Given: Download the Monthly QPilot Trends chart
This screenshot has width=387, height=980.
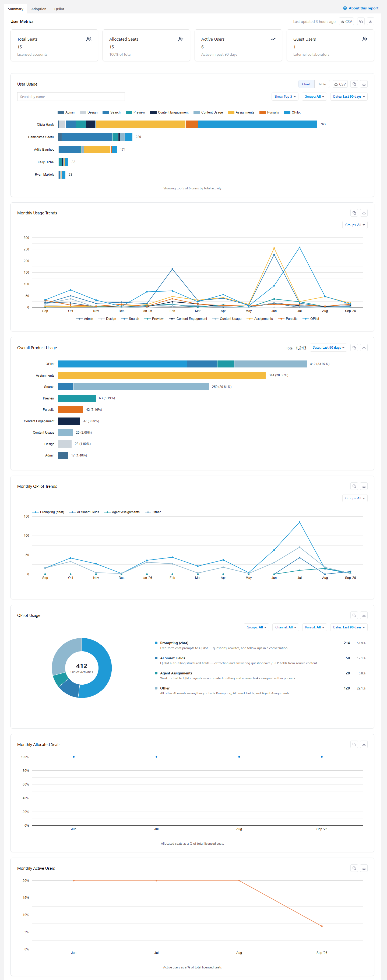Looking at the screenshot, I should tap(364, 486).
